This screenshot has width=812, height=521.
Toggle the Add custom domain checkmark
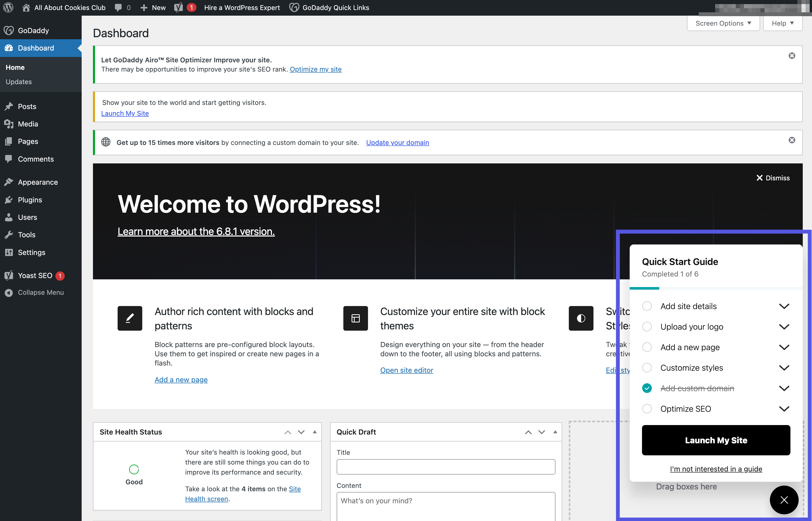pyautogui.click(x=647, y=388)
